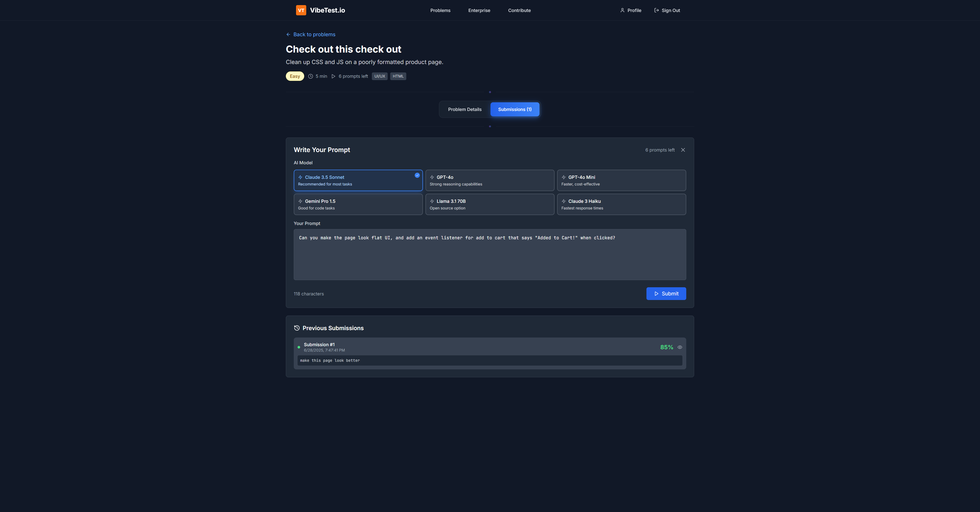Select the GPT-4o model option

[489, 180]
